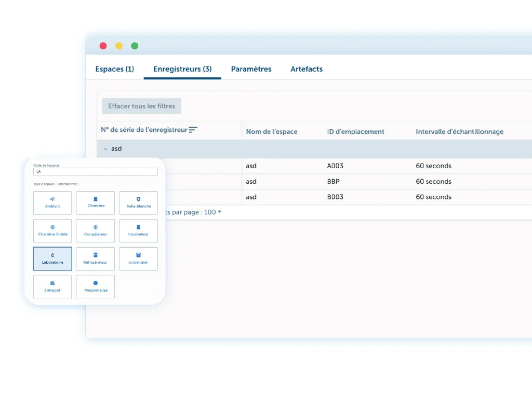Select the Réfrigérateur tile

[96, 259]
